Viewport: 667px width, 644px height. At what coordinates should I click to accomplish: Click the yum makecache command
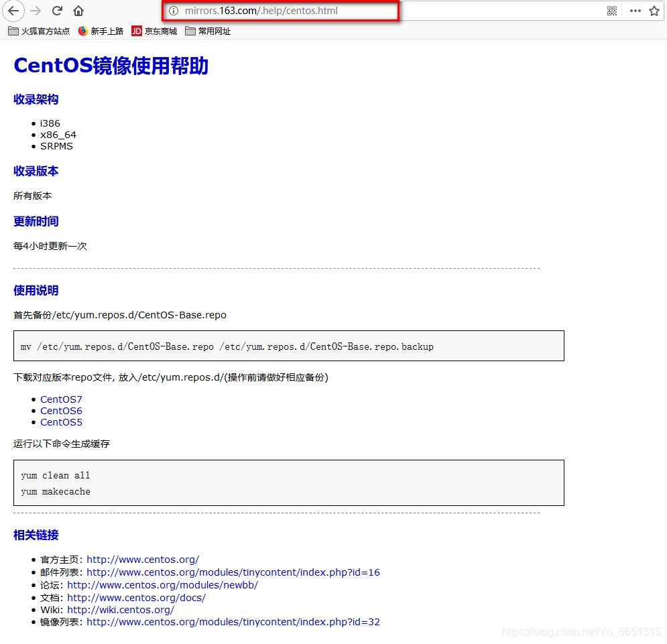click(x=55, y=491)
